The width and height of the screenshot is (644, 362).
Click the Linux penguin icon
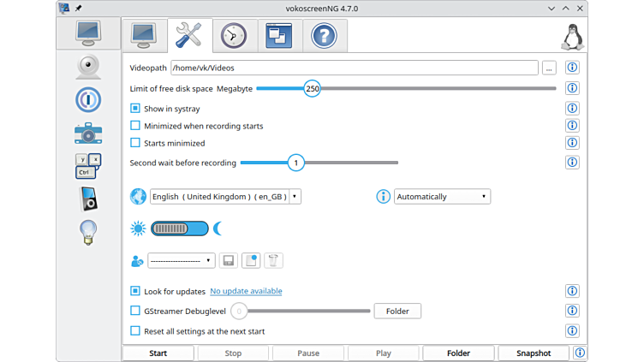coord(572,36)
